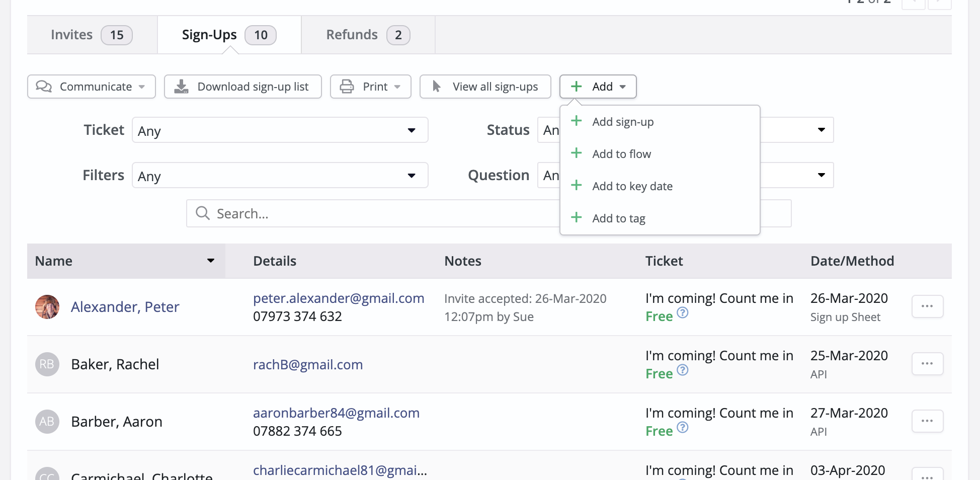Open more options for Peter Alexander's row
The image size is (980, 480).
pos(927,306)
